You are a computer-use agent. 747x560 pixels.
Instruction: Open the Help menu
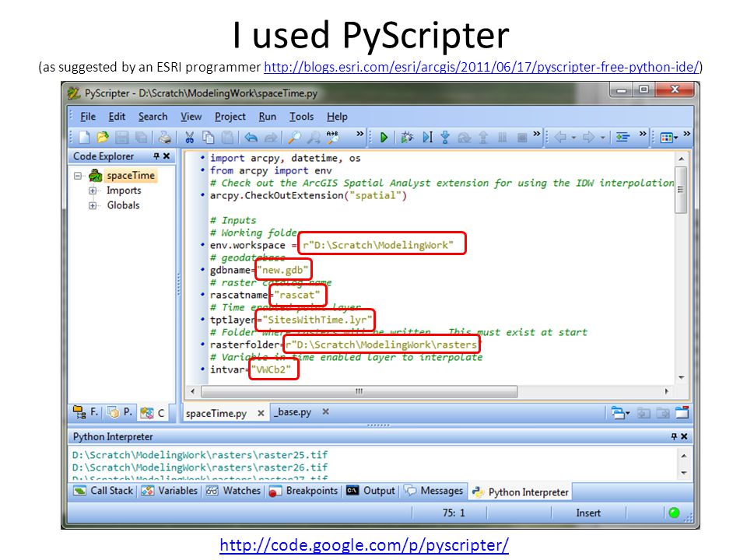tap(337, 117)
